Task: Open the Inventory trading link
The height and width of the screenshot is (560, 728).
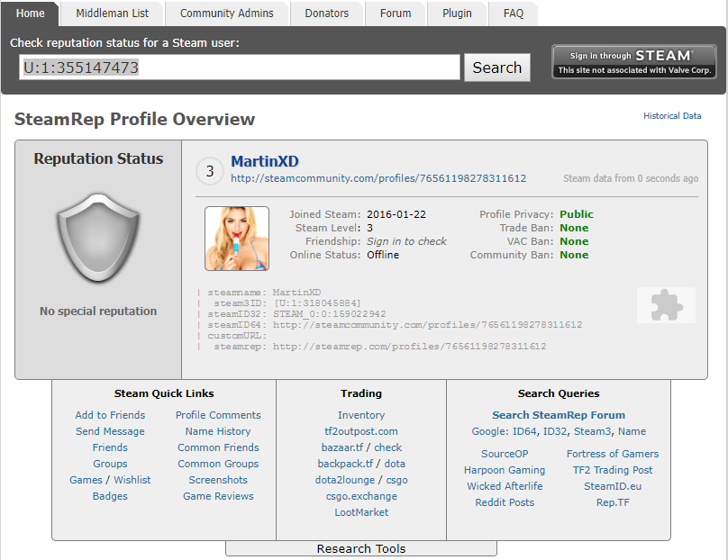Action: [x=361, y=415]
